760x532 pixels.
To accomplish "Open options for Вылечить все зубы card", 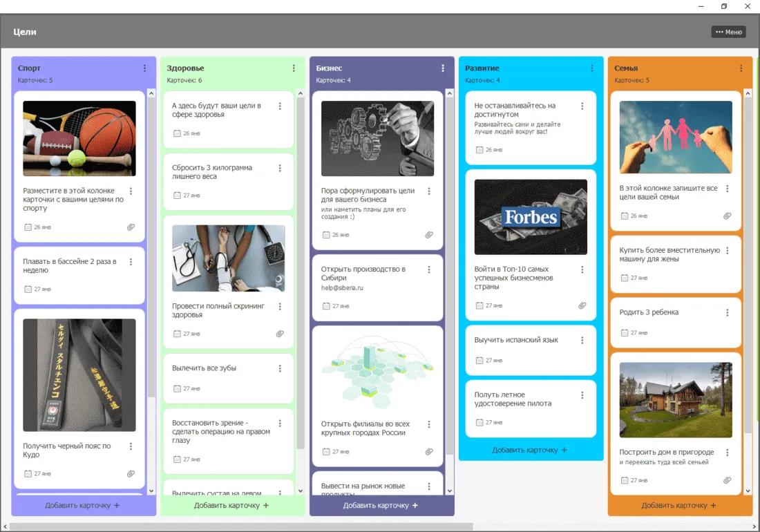I will (280, 369).
